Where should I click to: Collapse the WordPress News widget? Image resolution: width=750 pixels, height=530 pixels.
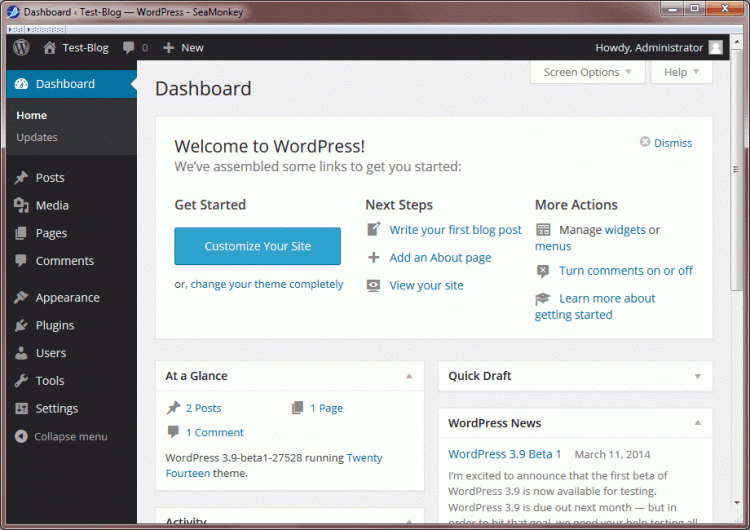point(697,423)
